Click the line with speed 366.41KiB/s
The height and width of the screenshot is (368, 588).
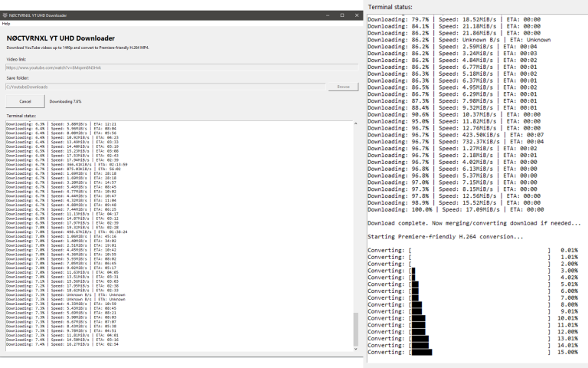67,165
